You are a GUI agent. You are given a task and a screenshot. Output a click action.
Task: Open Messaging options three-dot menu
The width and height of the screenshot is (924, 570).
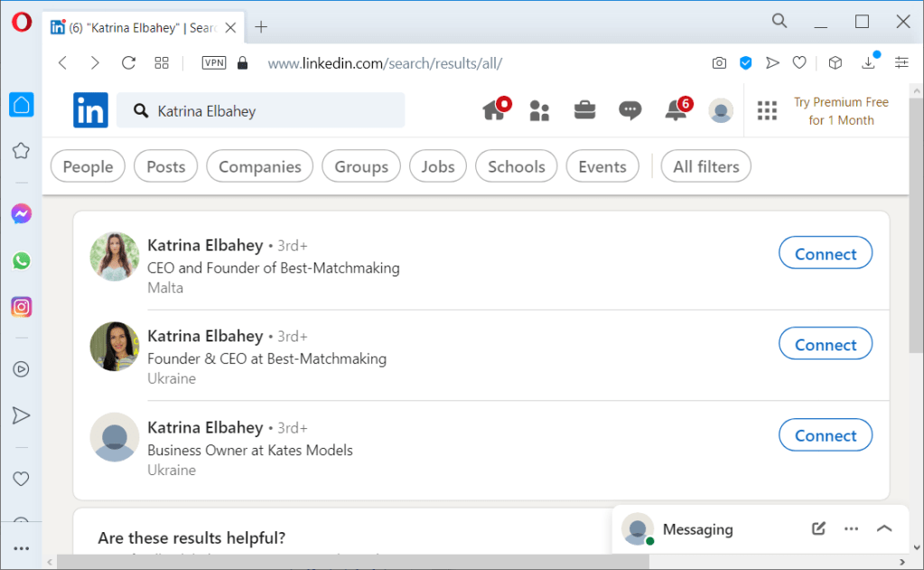click(x=851, y=529)
